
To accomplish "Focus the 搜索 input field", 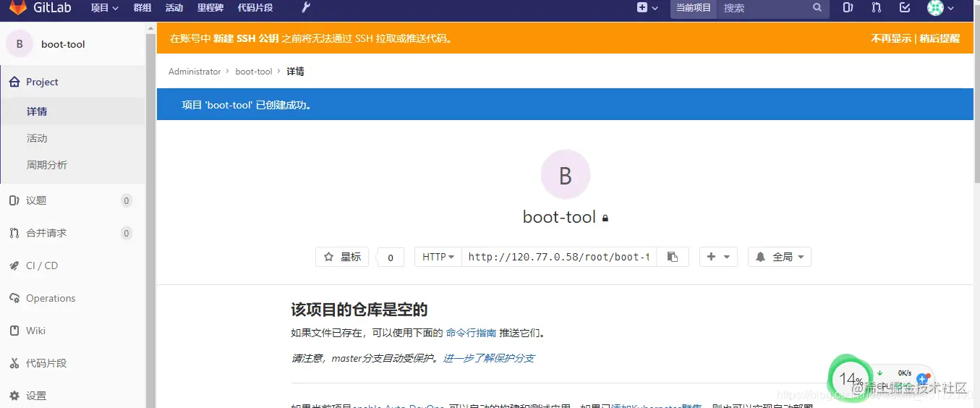I will pos(764,8).
